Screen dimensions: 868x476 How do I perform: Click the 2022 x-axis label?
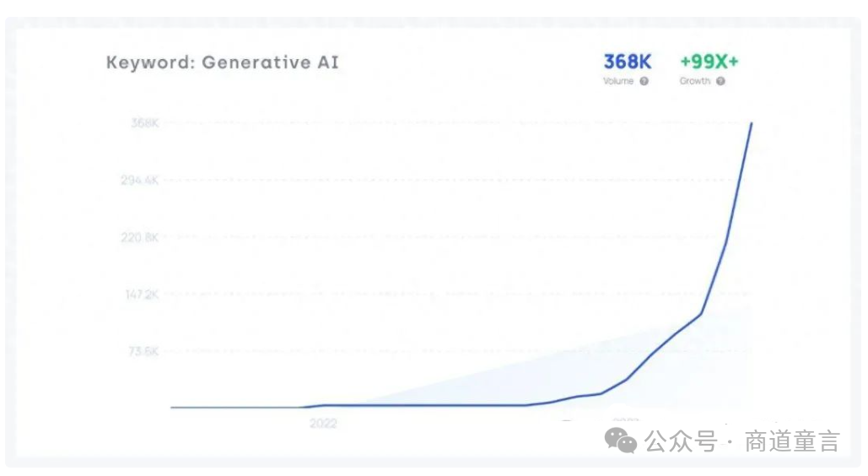(323, 423)
